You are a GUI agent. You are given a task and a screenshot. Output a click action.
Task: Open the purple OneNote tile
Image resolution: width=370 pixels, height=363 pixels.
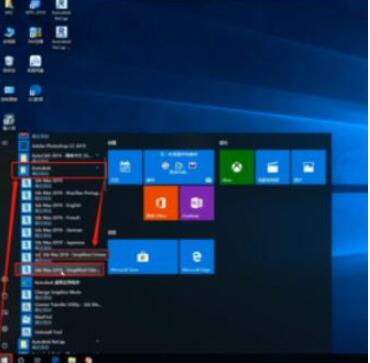[197, 203]
